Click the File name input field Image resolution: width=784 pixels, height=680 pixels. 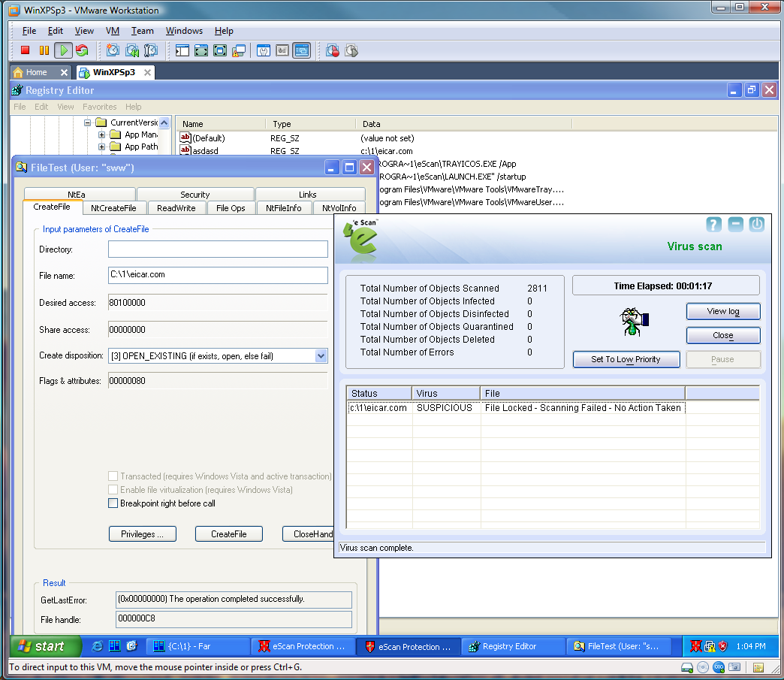coord(218,275)
